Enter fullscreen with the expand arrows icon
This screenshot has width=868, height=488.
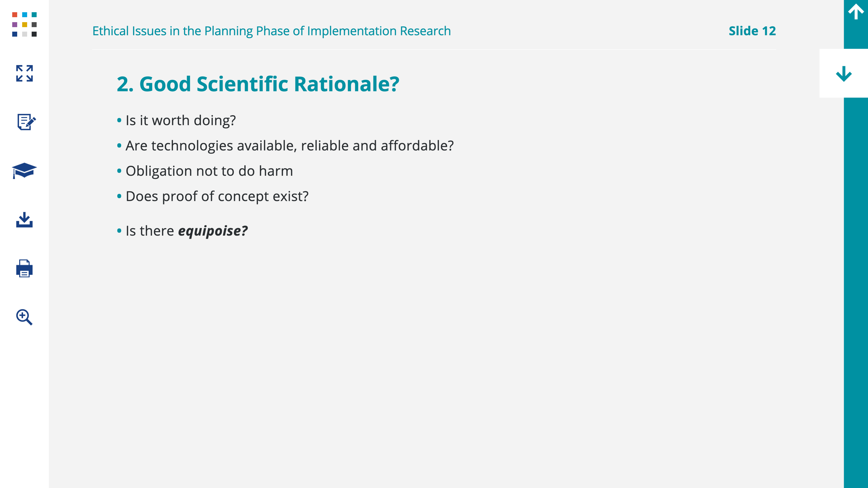tap(24, 73)
